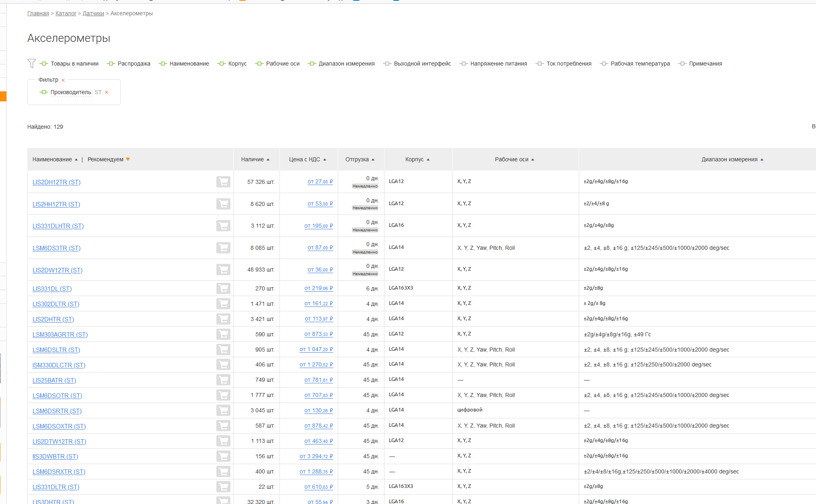The height and width of the screenshot is (504, 816).
Task: Open price link от 195,00 ₽
Action: click(319, 226)
